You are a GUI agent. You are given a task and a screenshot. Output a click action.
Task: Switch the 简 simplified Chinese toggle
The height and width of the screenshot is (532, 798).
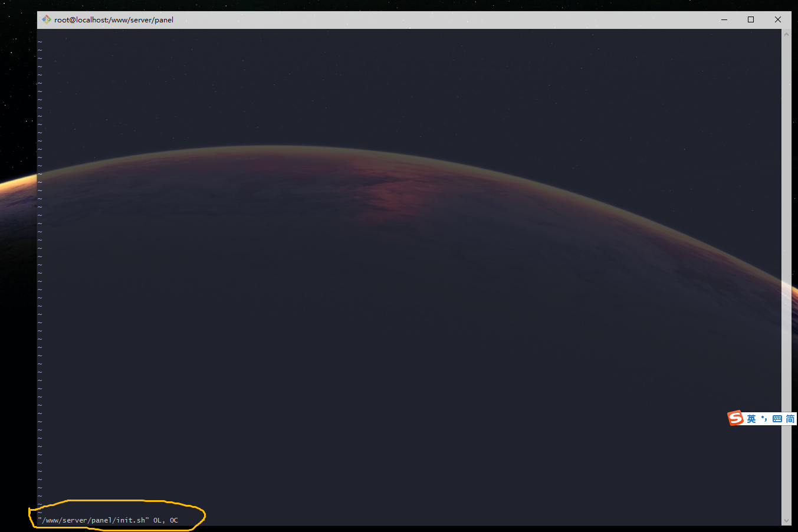(790, 419)
